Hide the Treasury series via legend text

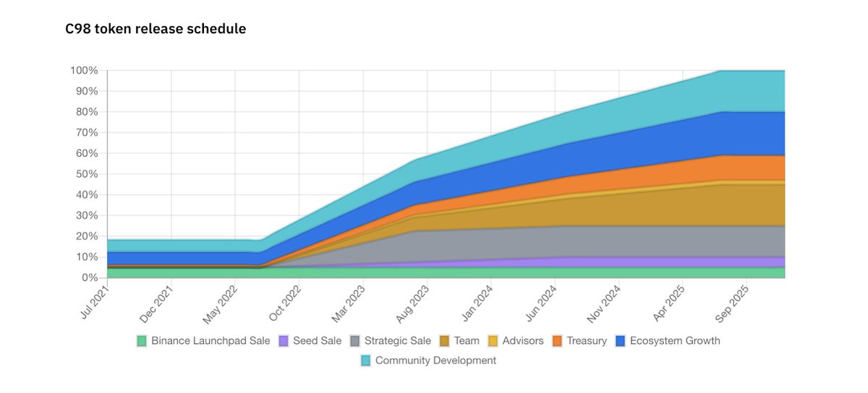587,340
